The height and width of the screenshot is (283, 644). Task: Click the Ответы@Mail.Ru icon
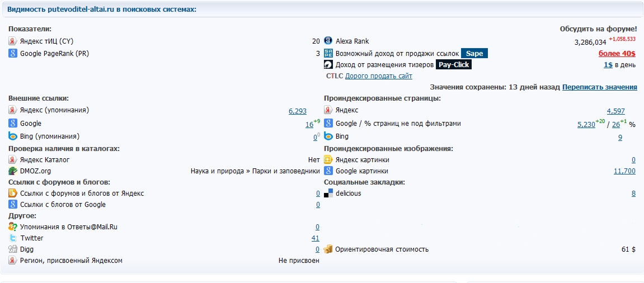coord(13,227)
